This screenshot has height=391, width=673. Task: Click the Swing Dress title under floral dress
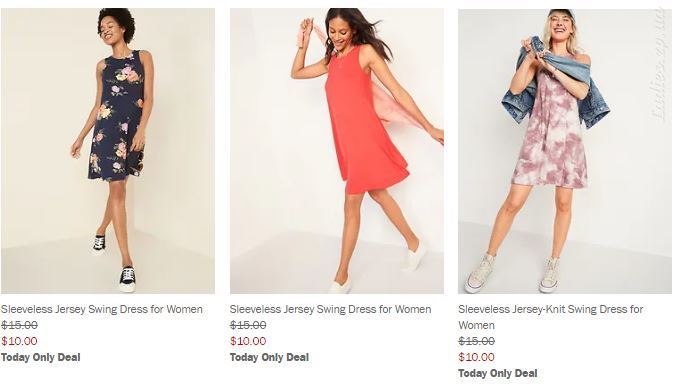[102, 309]
